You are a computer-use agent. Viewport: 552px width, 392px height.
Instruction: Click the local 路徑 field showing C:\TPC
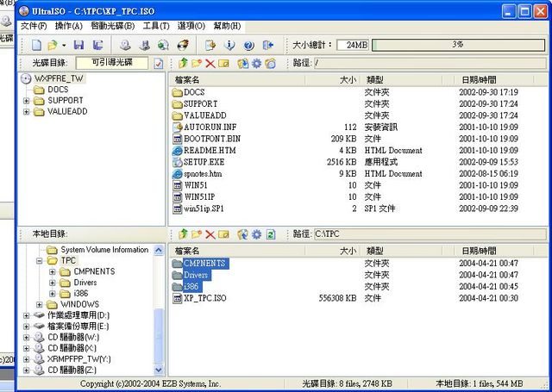pos(430,234)
